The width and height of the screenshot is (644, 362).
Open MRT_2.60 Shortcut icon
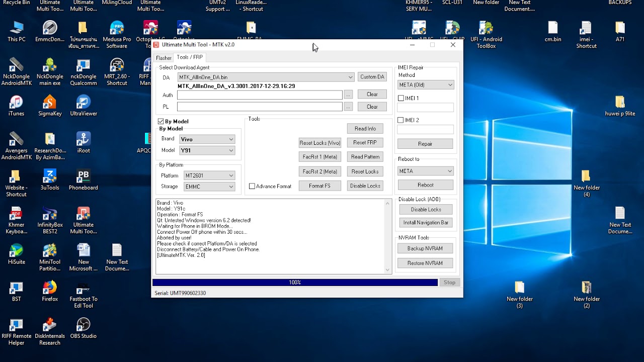pyautogui.click(x=117, y=72)
